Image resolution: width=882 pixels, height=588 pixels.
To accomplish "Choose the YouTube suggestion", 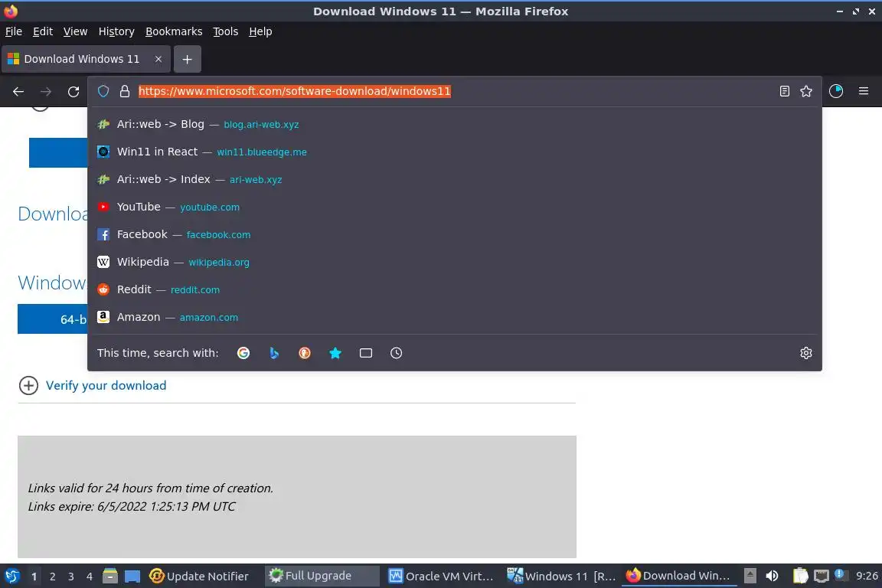I will tap(455, 207).
